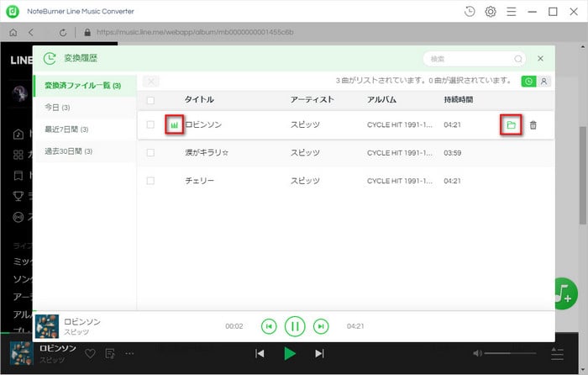Image resolution: width=588 pixels, height=375 pixels.
Task: Click the lock icon beside the URL
Action: tap(87, 33)
